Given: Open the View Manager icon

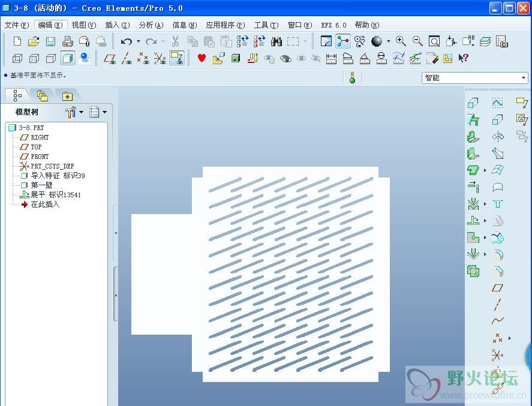Looking at the screenshot, I should tap(502, 41).
